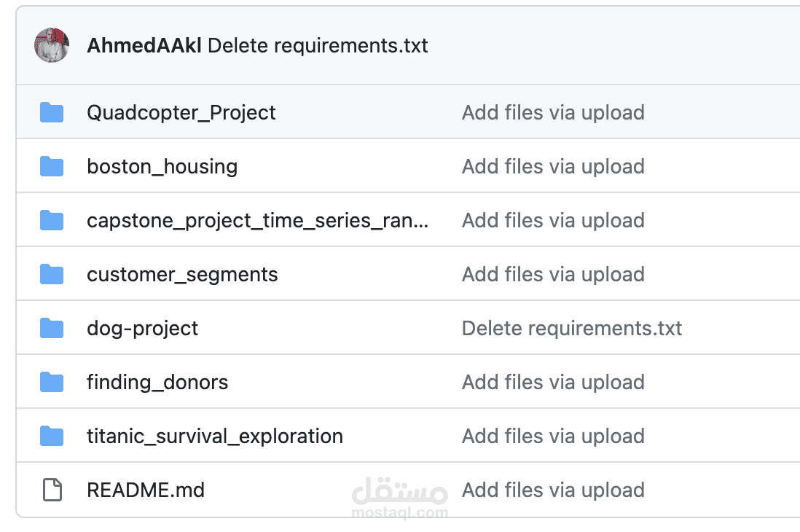Click the capstone_project folder icon
800x532 pixels.
(x=52, y=220)
